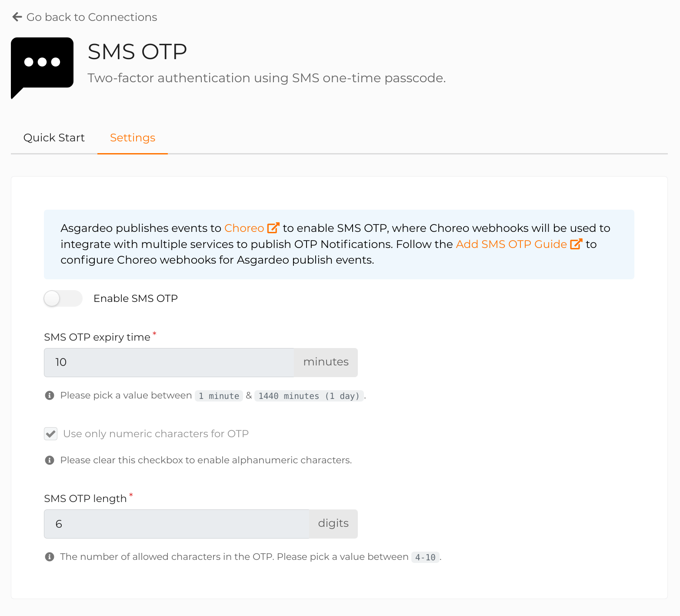680x616 pixels.
Task: Click external link icon next to Choreo
Action: (273, 228)
